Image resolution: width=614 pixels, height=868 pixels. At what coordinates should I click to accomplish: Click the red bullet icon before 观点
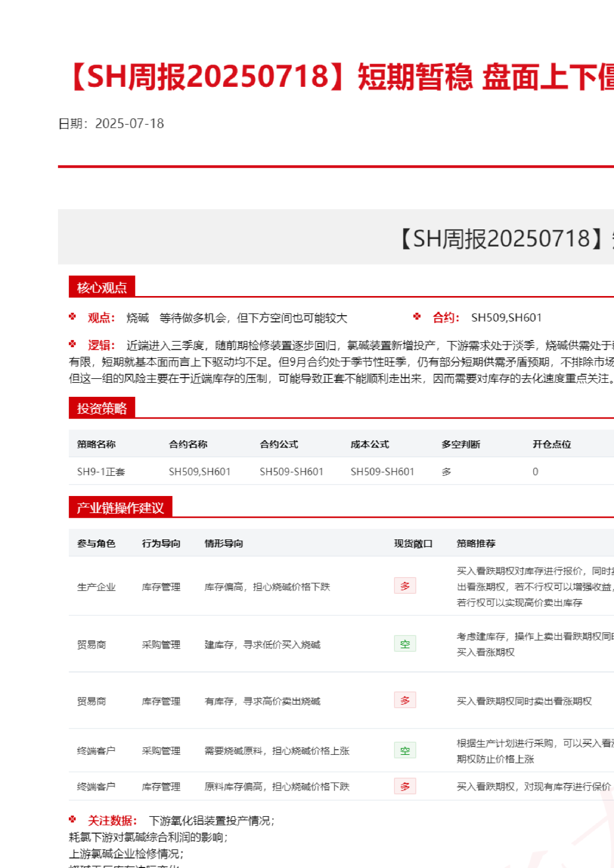(x=72, y=317)
